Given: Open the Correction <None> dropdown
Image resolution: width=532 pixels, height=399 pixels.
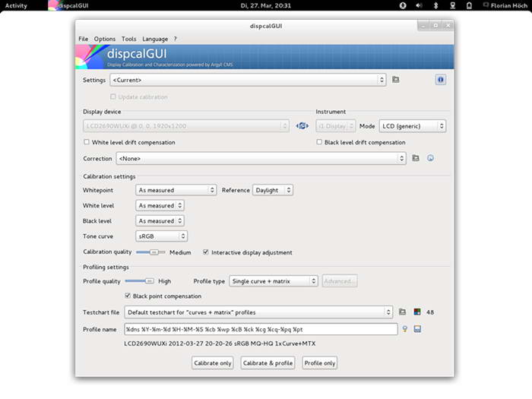Looking at the screenshot, I should (x=261, y=158).
